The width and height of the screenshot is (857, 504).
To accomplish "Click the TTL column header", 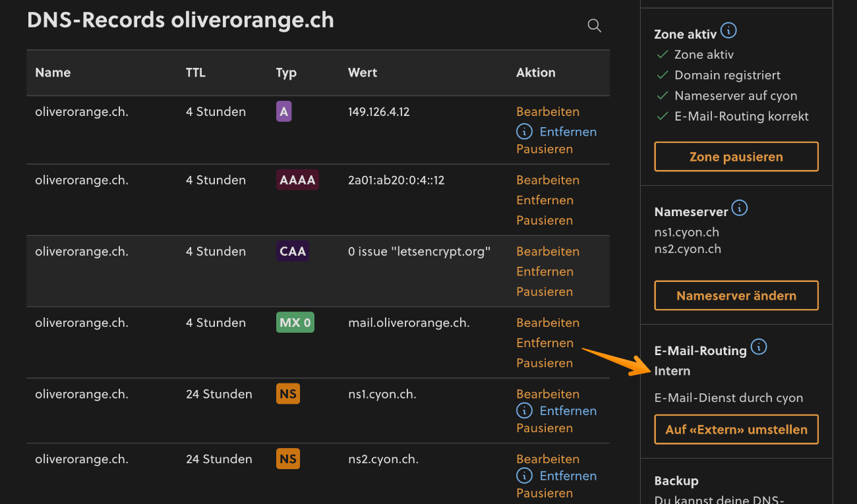I will pos(196,72).
